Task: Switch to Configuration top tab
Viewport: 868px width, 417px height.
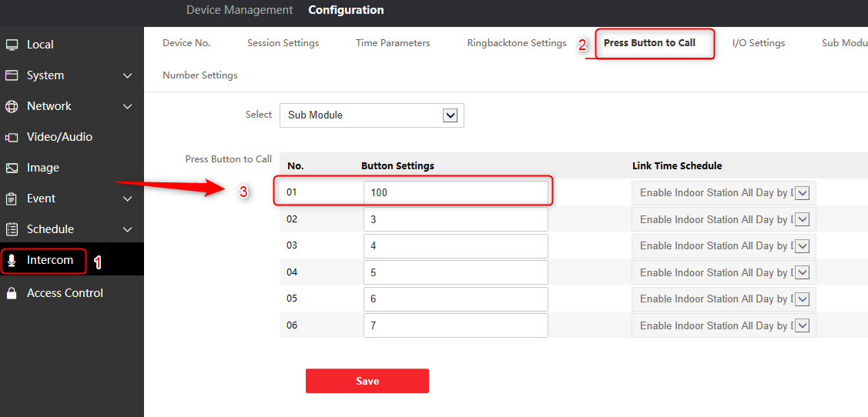Action: (x=346, y=10)
